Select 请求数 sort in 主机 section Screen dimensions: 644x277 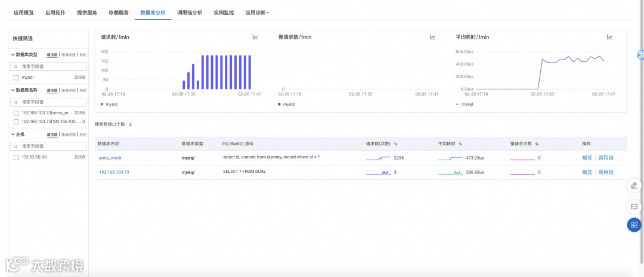[52, 134]
